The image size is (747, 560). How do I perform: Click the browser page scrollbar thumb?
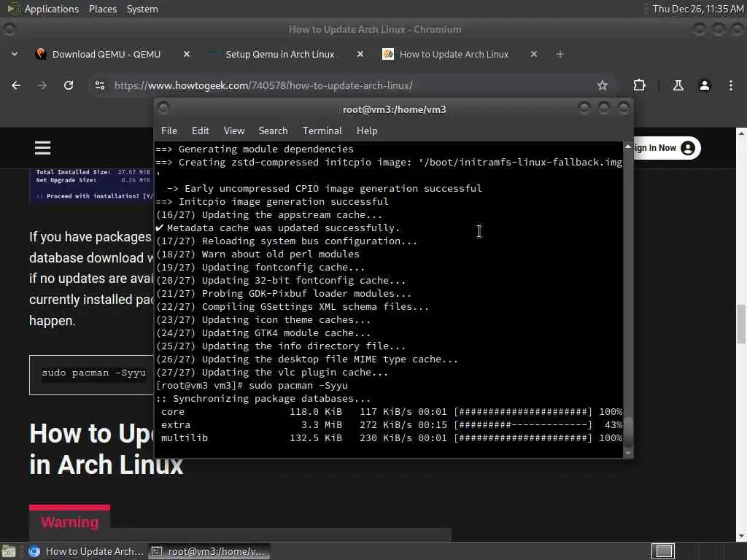741,324
